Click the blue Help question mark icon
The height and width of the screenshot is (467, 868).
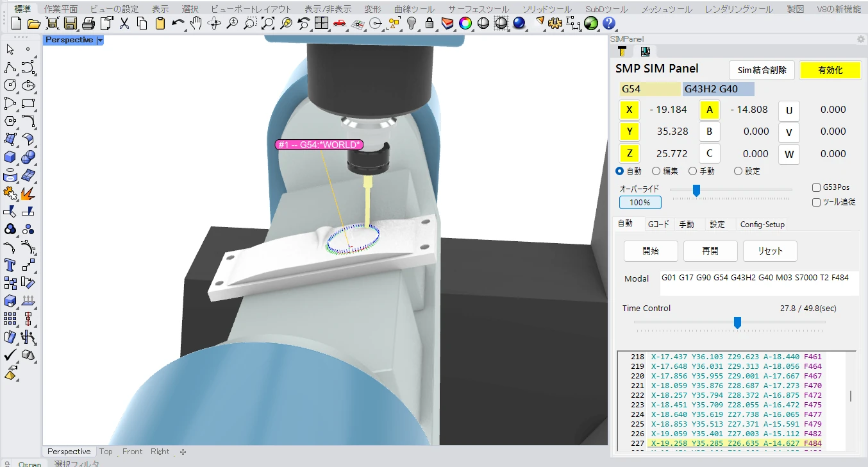click(609, 24)
